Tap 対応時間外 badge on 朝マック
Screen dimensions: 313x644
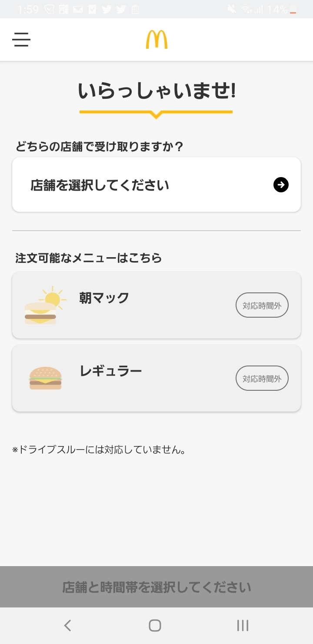pos(262,305)
